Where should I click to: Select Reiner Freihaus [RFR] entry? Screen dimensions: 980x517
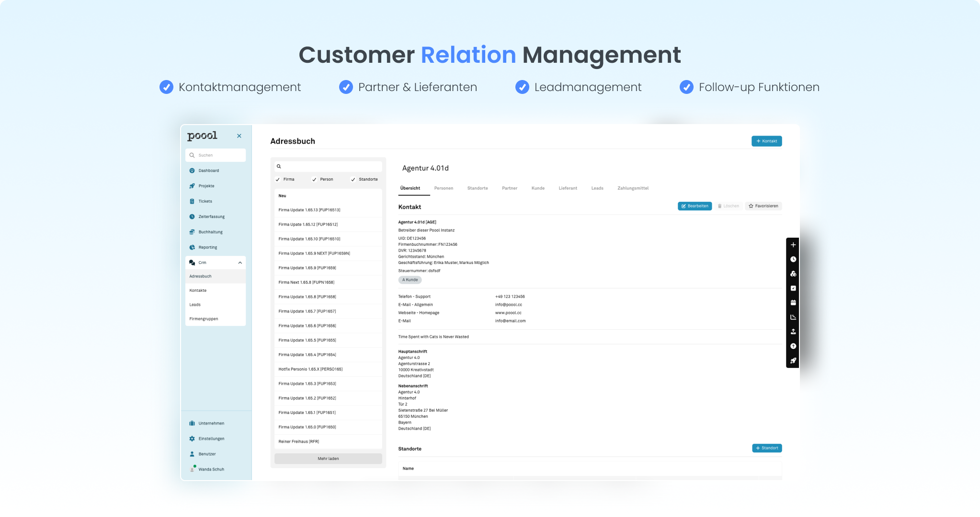point(328,441)
